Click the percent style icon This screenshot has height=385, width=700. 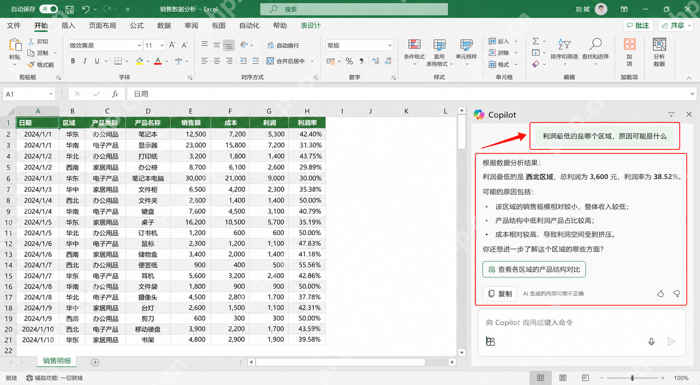point(349,61)
